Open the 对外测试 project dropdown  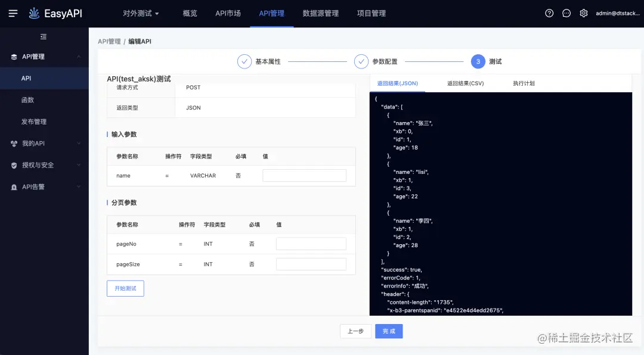[141, 13]
